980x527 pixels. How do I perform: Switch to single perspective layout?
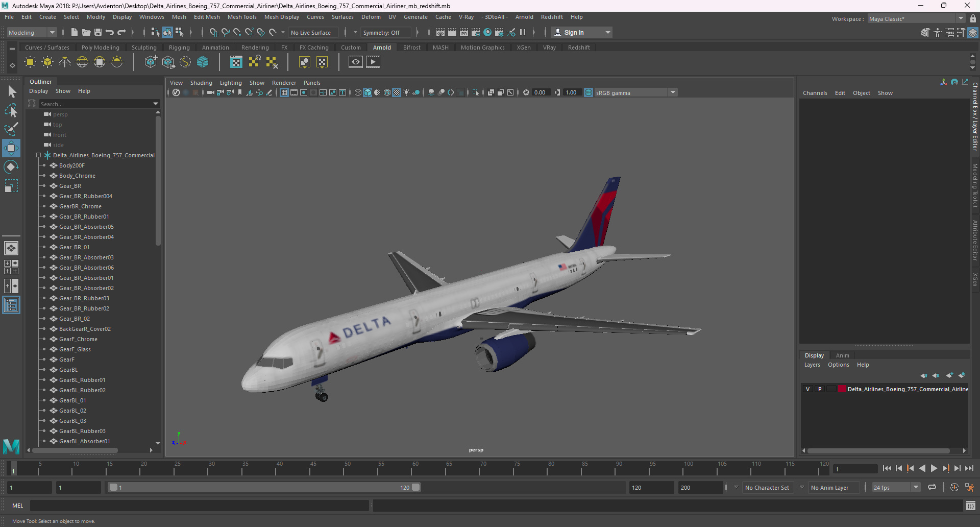11,248
